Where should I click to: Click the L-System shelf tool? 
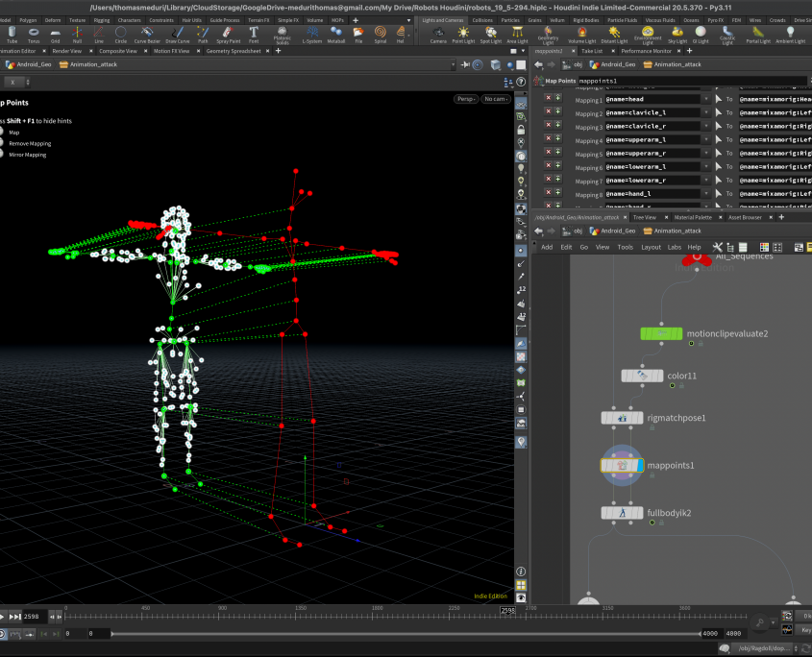pyautogui.click(x=311, y=35)
